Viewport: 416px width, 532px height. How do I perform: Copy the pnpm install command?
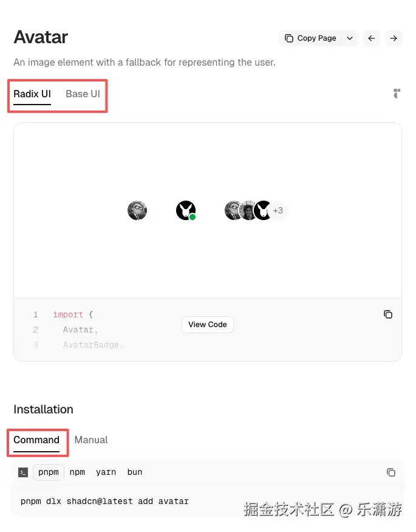[391, 472]
